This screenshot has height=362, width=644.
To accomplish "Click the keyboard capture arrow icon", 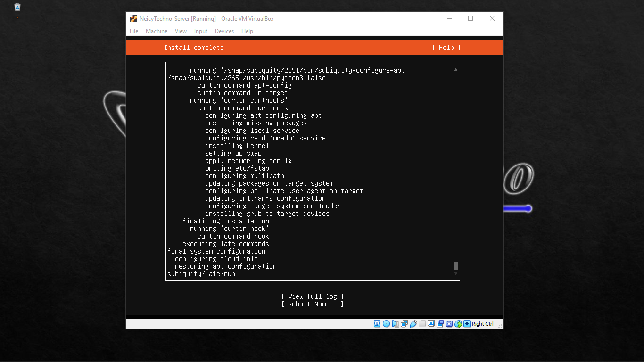I will click(x=467, y=324).
